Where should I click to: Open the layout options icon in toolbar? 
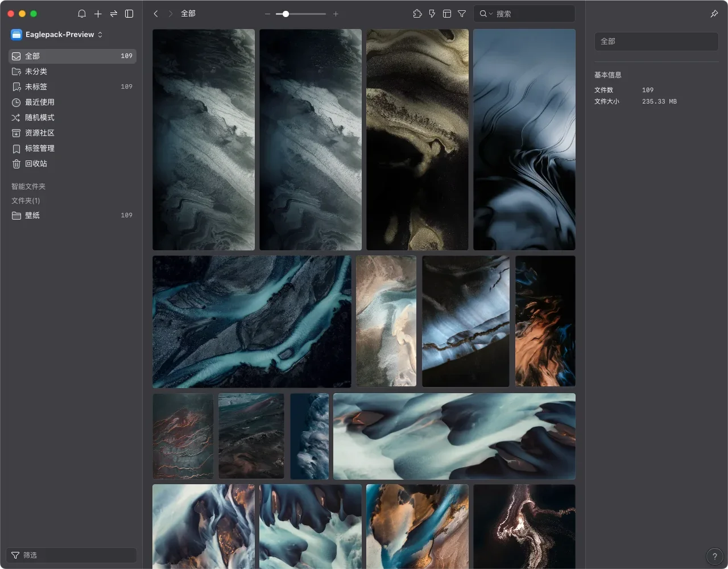coord(447,14)
